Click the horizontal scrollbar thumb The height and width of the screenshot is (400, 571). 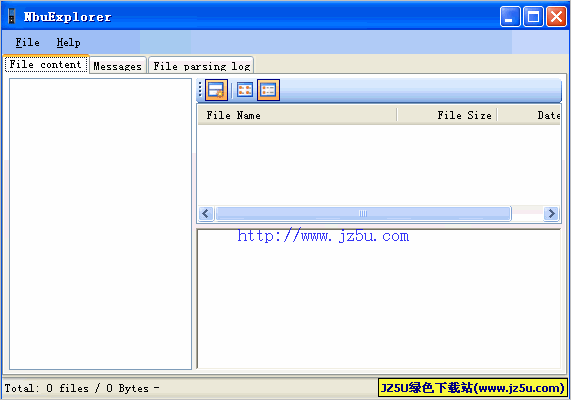pyautogui.click(x=363, y=213)
